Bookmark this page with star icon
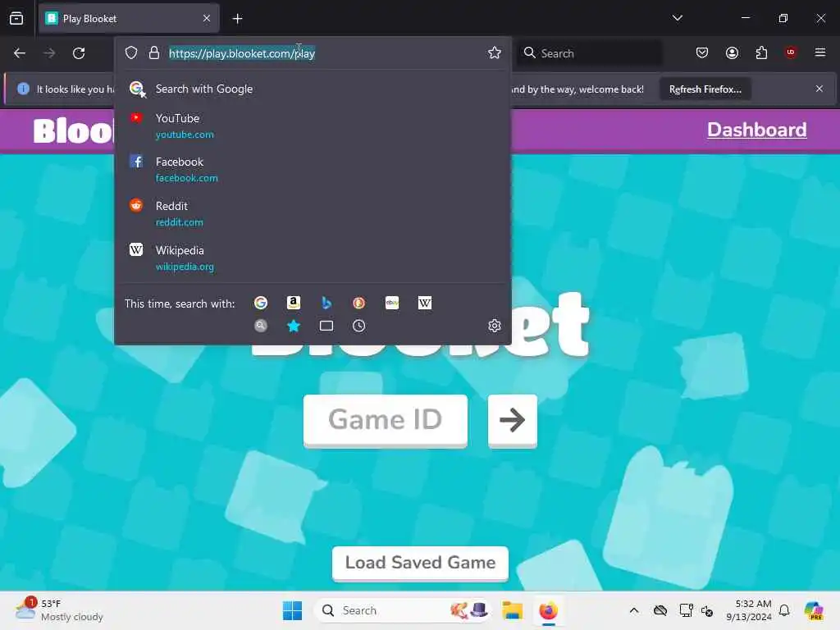 point(495,52)
